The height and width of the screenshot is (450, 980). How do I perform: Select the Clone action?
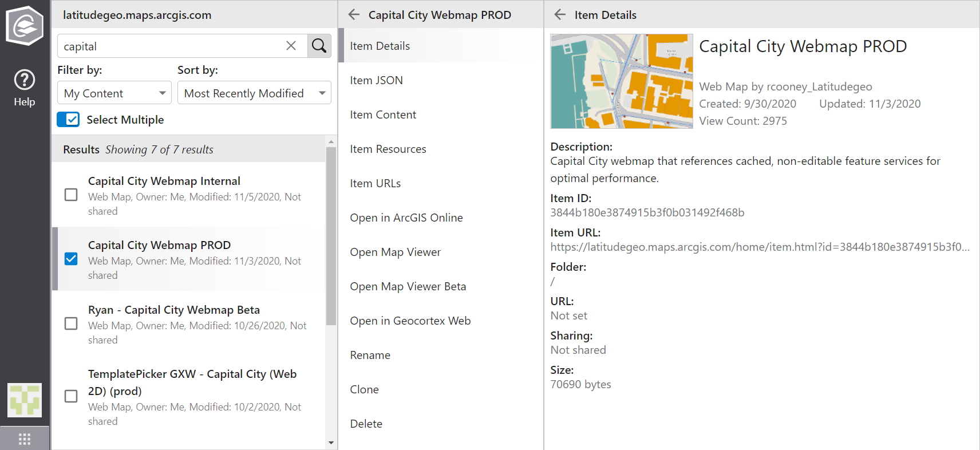(x=440, y=389)
